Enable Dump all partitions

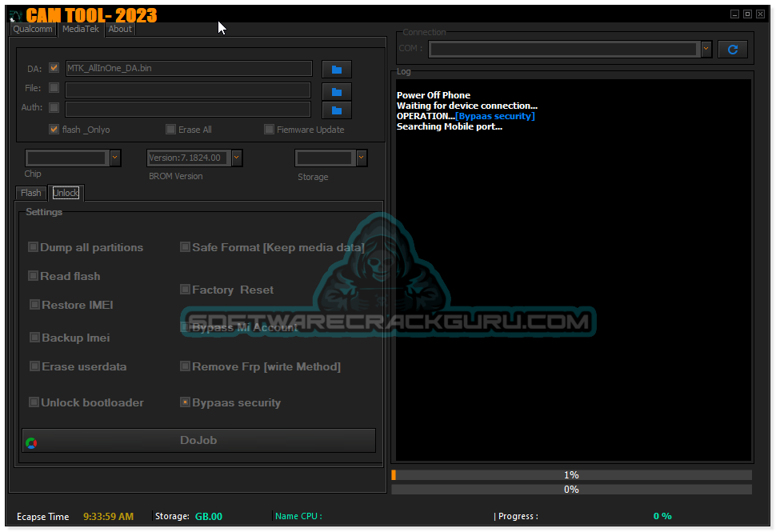33,246
